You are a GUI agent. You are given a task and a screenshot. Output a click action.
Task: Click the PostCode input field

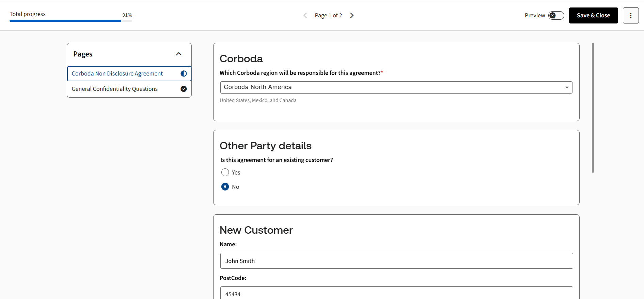396,293
